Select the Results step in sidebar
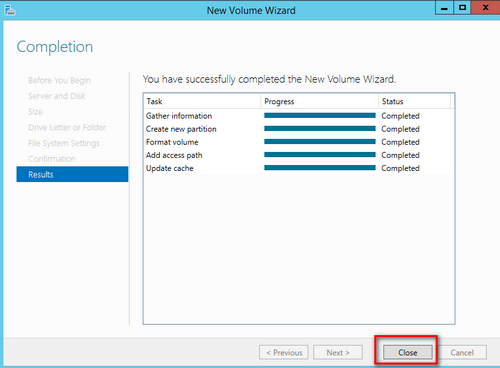The image size is (500, 368). pos(72,174)
